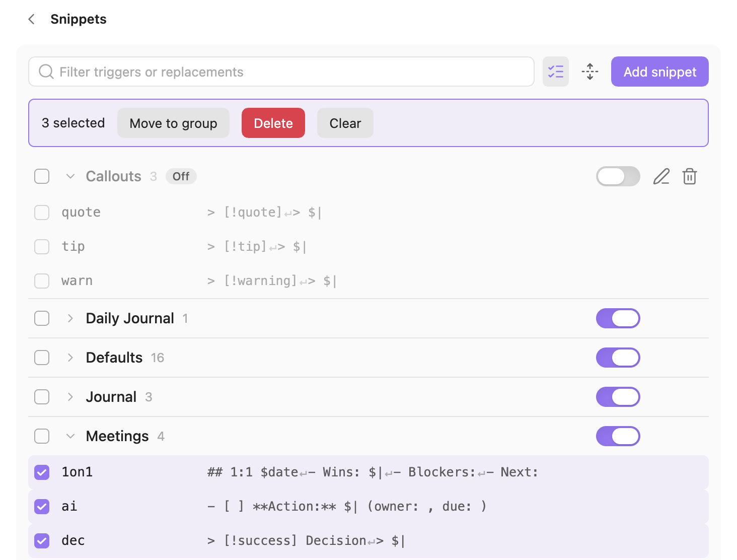737x560 pixels.
Task: Select the tip snippet checkbox
Action: tap(42, 247)
